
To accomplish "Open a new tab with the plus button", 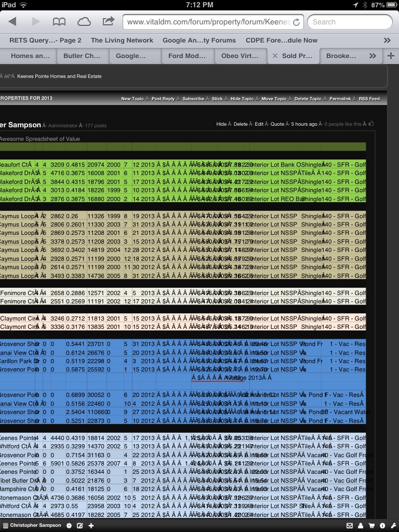I will pyautogui.click(x=391, y=56).
